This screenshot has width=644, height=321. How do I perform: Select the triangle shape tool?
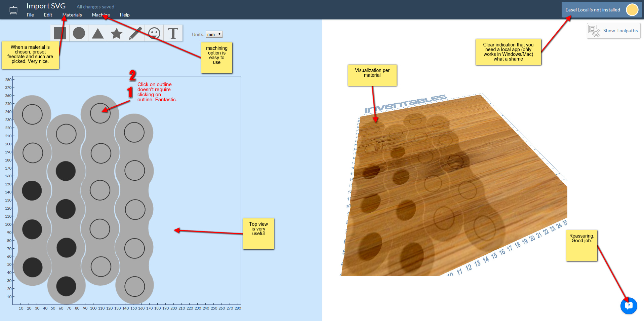98,33
